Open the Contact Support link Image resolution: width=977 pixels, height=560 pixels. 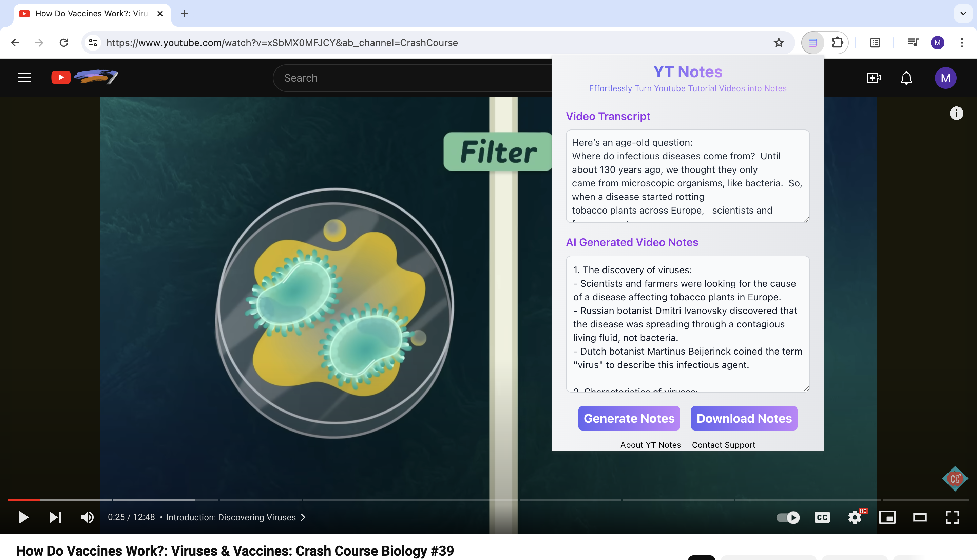tap(723, 445)
